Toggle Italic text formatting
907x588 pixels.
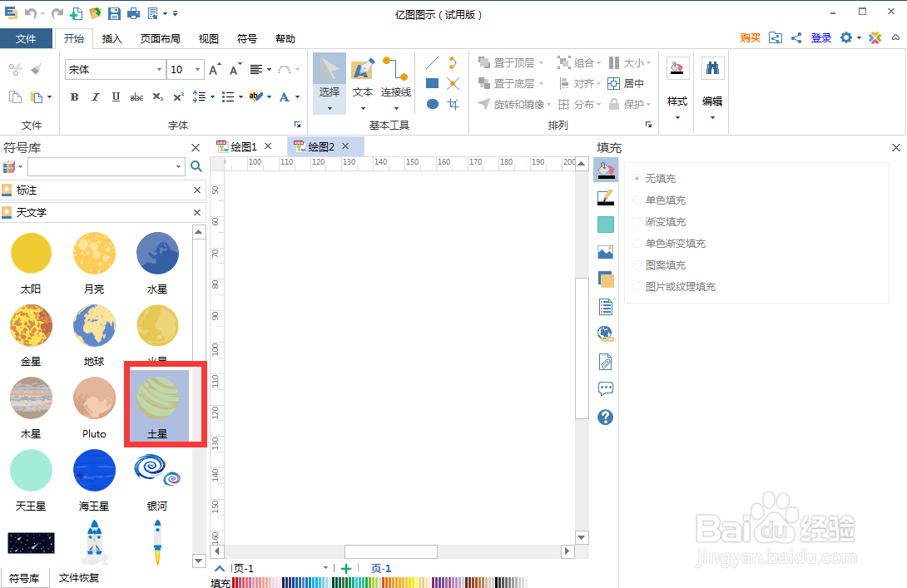point(95,97)
